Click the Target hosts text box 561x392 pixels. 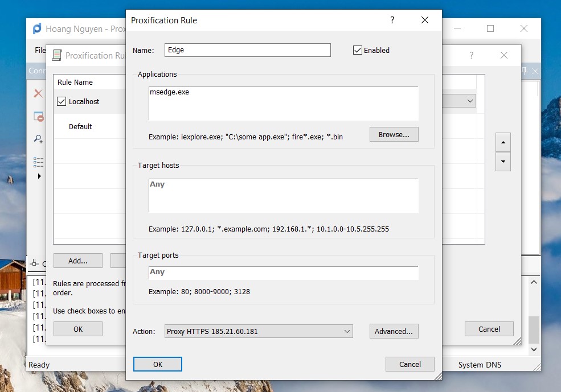(x=283, y=196)
